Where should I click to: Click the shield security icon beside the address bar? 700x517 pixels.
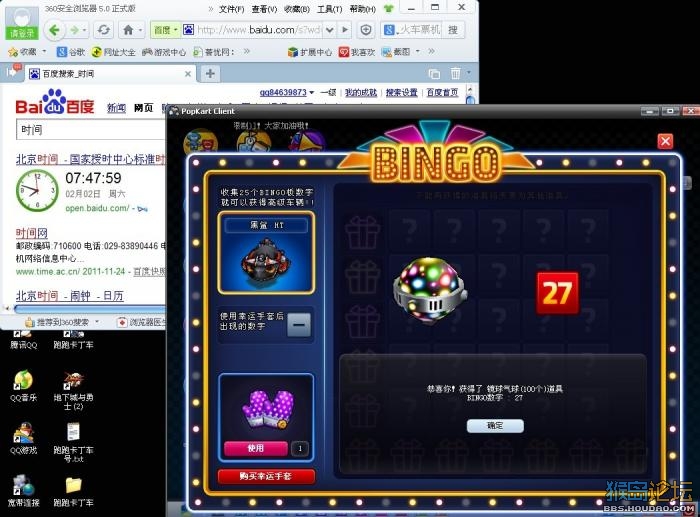366,30
